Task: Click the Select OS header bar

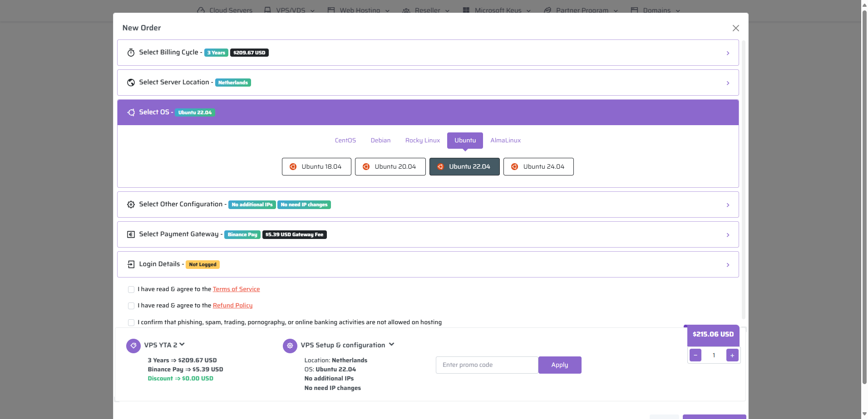Action: tap(428, 112)
